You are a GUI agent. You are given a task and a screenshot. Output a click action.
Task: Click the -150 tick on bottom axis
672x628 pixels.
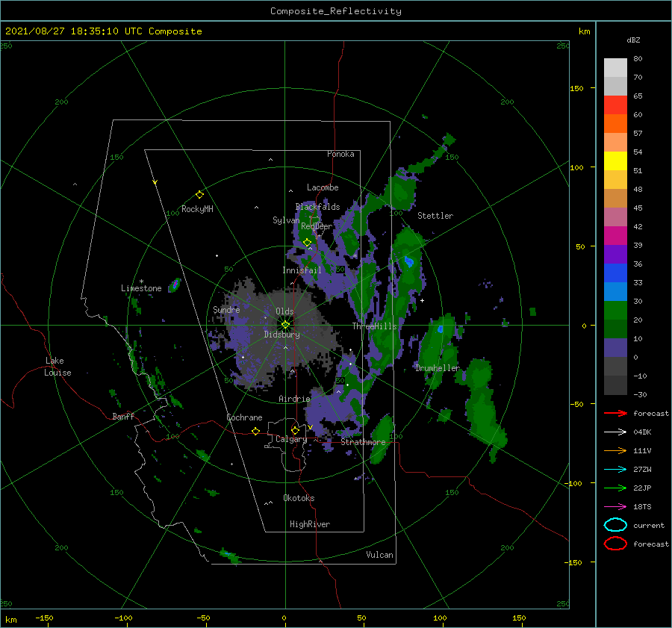click(45, 618)
